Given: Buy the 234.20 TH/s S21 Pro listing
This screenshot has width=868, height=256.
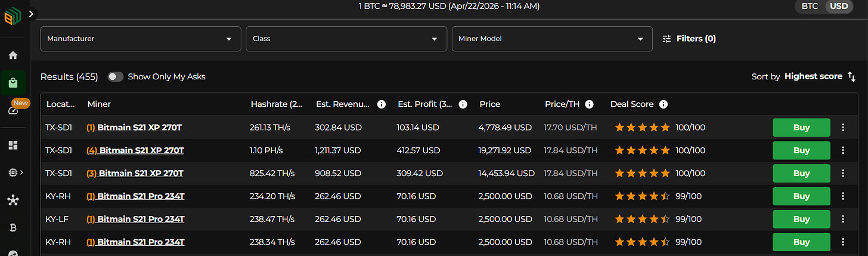Looking at the screenshot, I should click(x=801, y=196).
